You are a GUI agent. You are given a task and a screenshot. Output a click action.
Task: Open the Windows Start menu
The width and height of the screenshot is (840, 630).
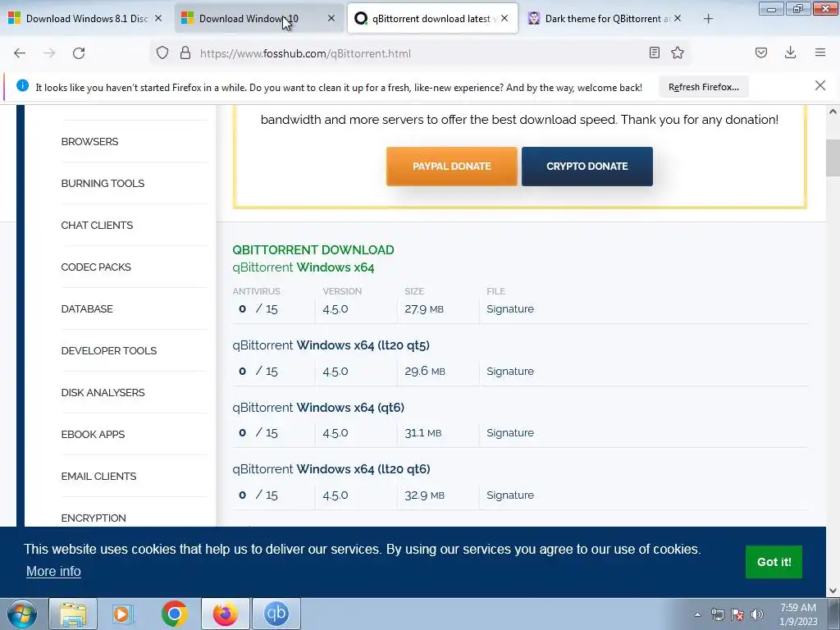click(22, 614)
